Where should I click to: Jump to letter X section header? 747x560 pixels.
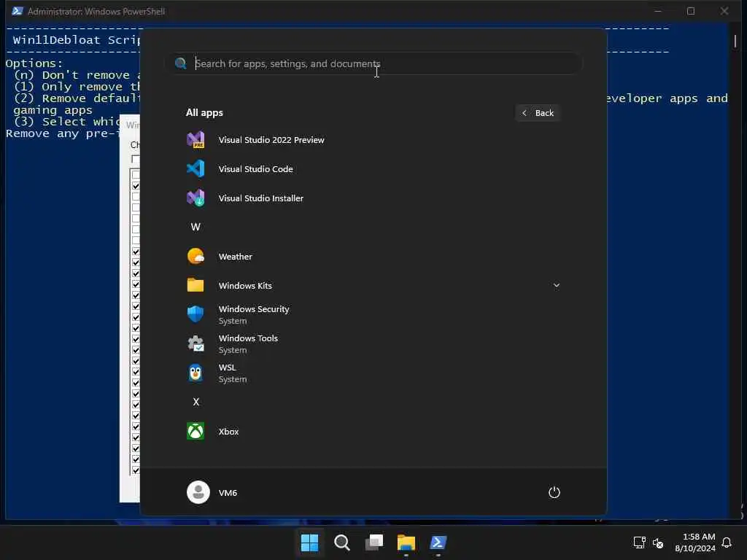click(196, 402)
